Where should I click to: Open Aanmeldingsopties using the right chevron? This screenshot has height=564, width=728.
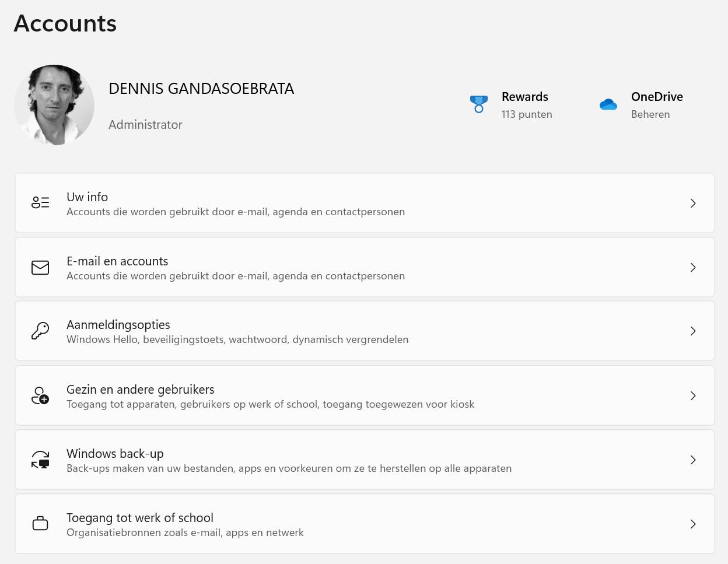(x=693, y=331)
